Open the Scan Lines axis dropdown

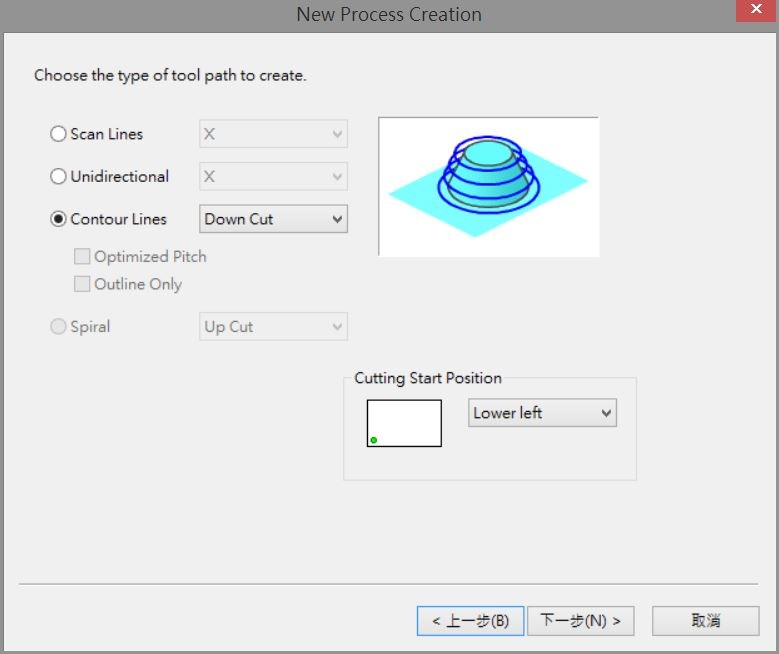click(273, 134)
